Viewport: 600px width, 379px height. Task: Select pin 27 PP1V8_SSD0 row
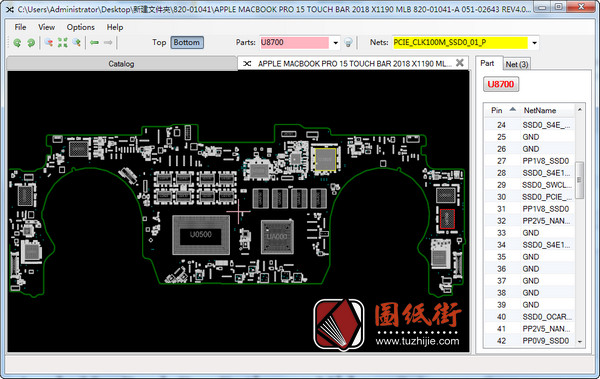coord(530,161)
